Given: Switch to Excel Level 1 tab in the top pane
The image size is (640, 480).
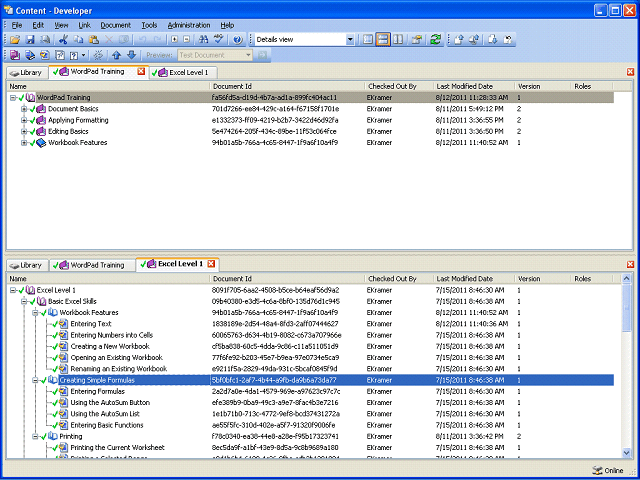Looking at the screenshot, I should point(184,73).
